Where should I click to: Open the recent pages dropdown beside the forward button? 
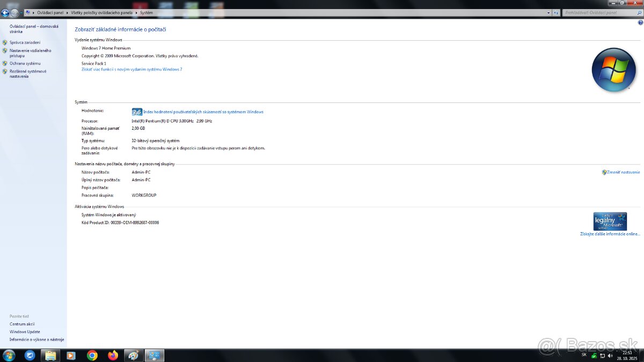point(21,12)
